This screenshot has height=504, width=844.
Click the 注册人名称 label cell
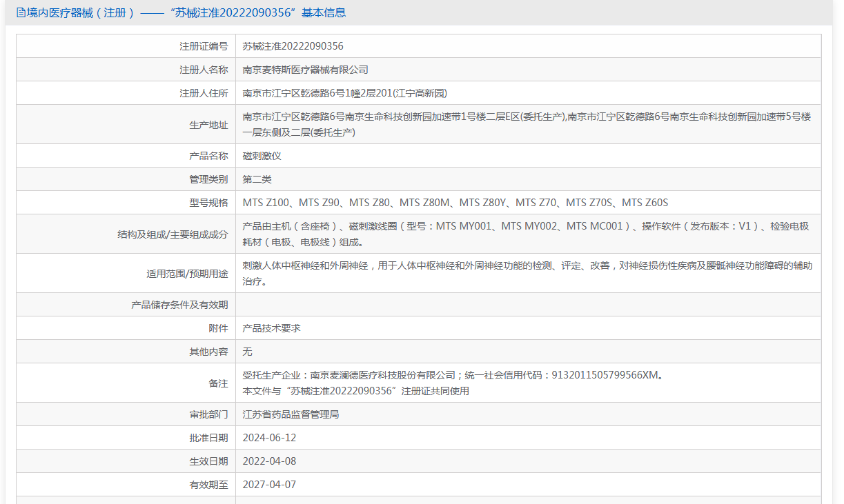click(x=126, y=70)
